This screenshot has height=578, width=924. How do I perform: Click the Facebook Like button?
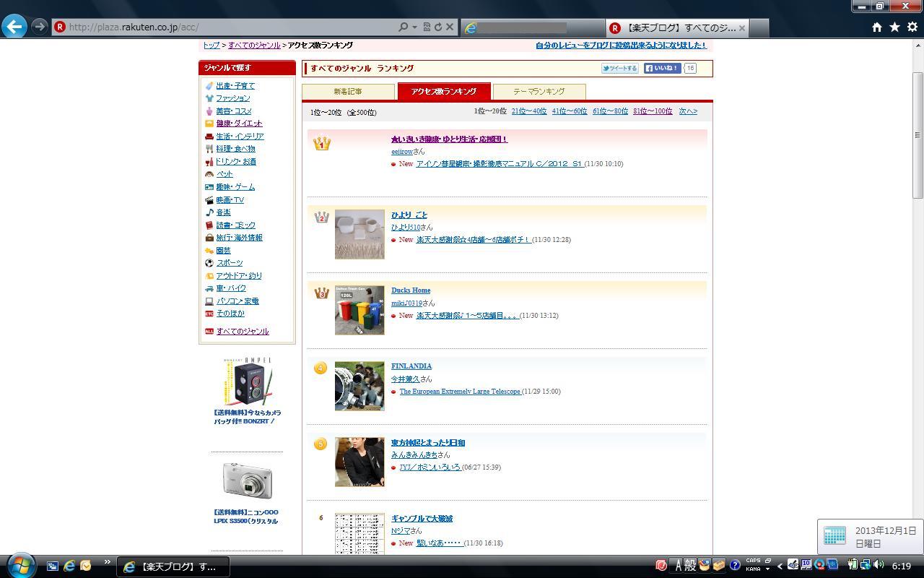click(662, 69)
